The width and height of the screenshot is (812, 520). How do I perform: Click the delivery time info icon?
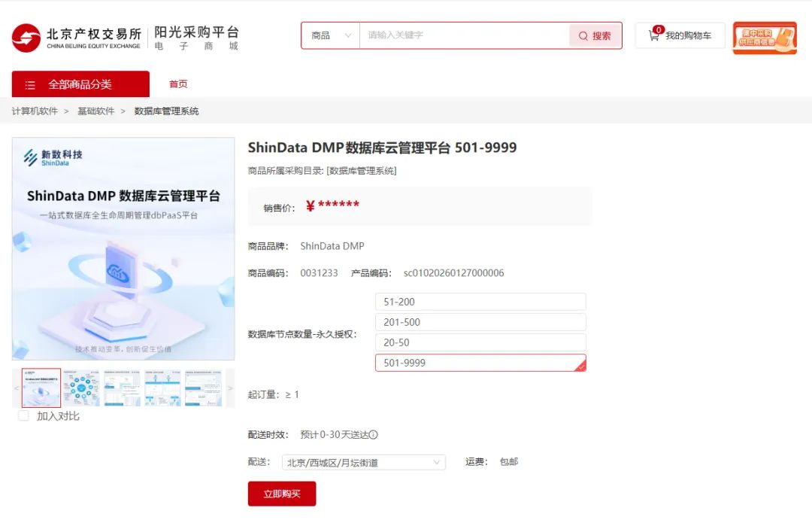[x=373, y=434]
